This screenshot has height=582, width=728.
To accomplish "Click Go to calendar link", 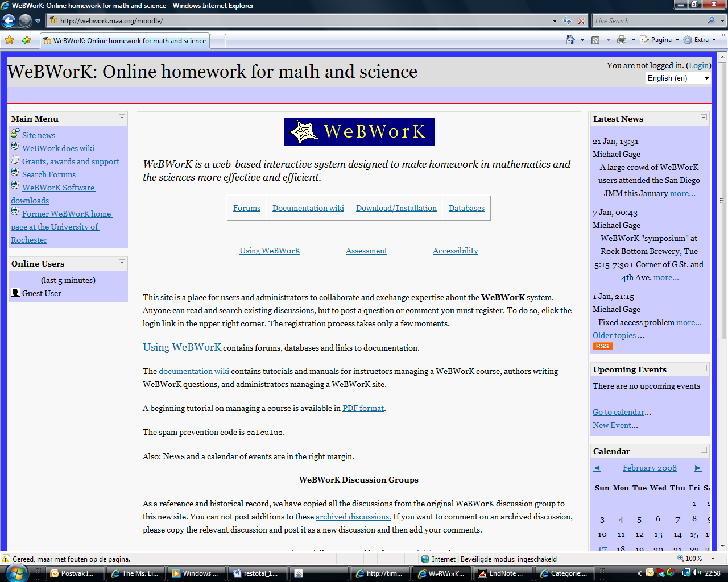I will (x=619, y=412).
